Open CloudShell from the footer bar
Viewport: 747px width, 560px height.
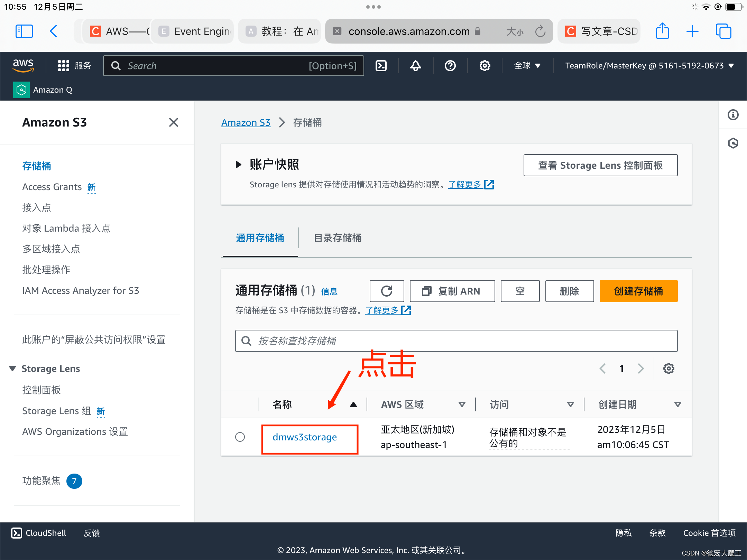tap(39, 533)
